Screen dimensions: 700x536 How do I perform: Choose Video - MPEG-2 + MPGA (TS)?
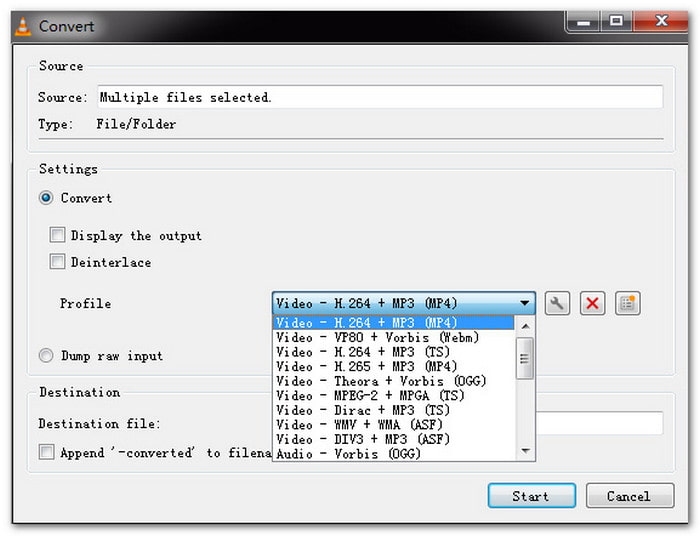(x=393, y=395)
